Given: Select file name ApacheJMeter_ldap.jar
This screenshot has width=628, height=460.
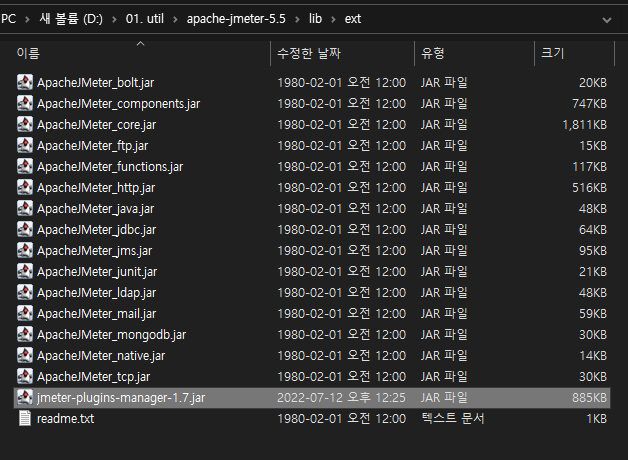Looking at the screenshot, I should coord(97,293).
